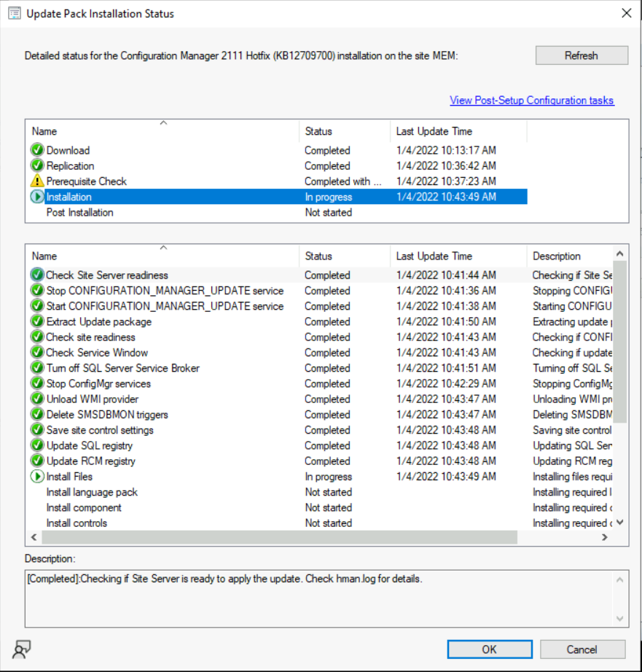Click the in-progress icon beside Install Files

click(x=37, y=476)
